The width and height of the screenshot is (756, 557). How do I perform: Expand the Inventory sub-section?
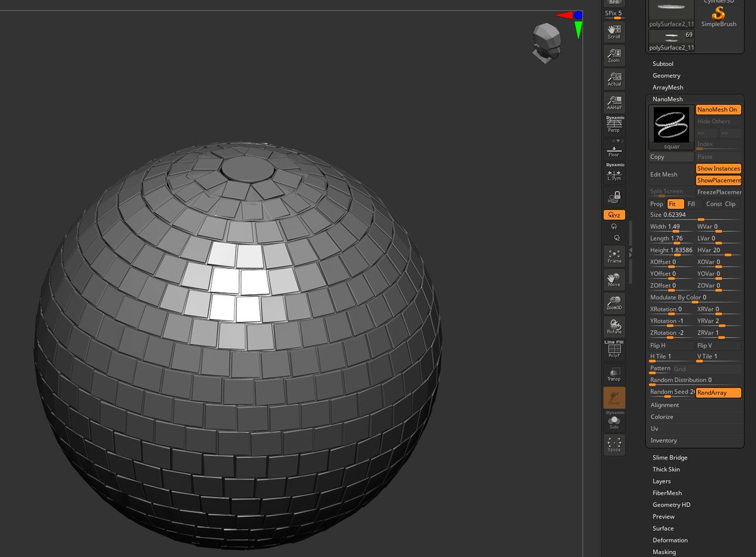pyautogui.click(x=663, y=440)
